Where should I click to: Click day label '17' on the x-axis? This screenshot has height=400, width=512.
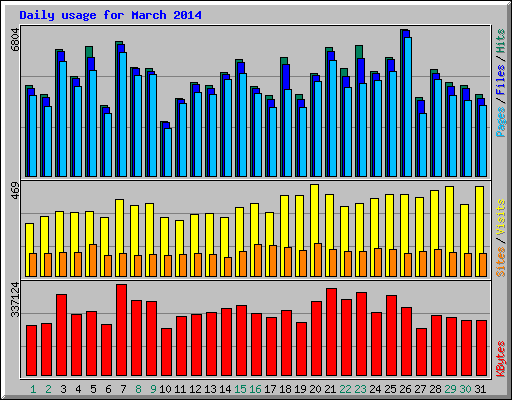click(x=270, y=389)
